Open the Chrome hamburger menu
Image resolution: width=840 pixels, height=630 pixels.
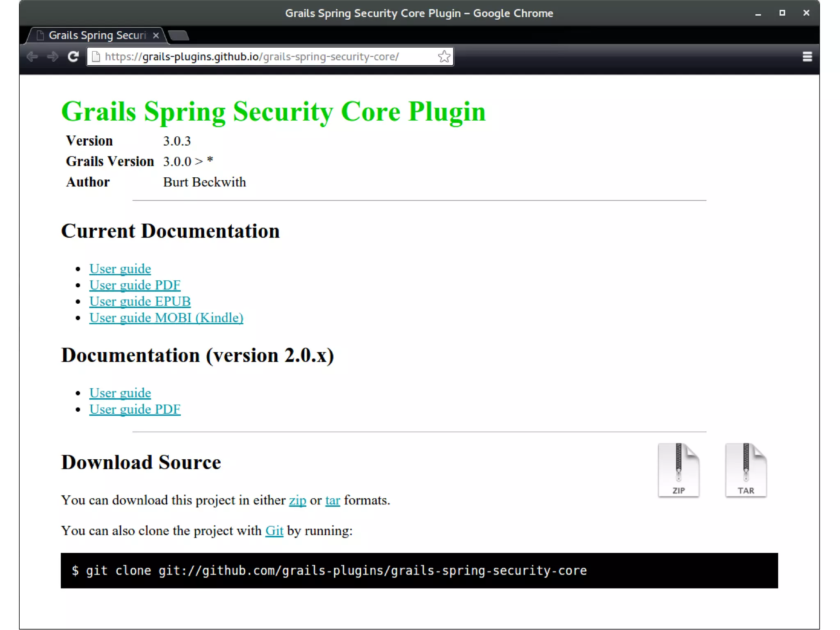(807, 57)
